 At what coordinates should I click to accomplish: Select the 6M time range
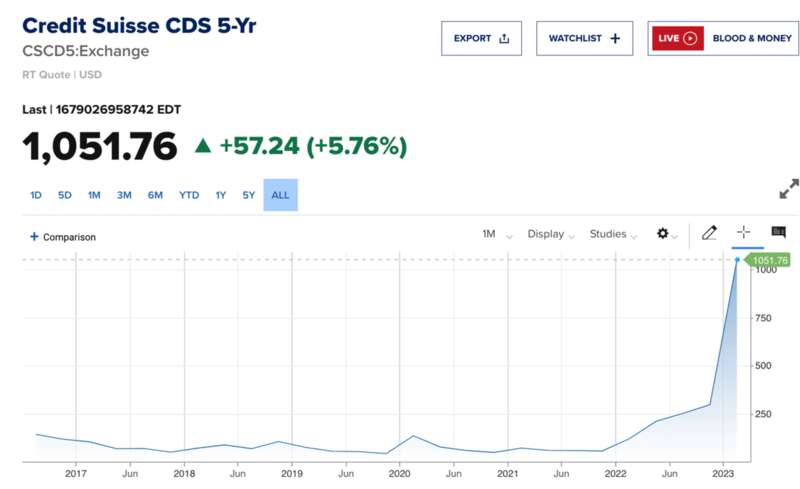point(155,195)
